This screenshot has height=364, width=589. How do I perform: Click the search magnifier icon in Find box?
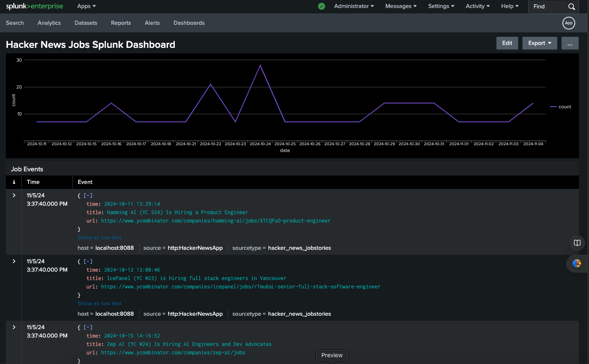(571, 7)
